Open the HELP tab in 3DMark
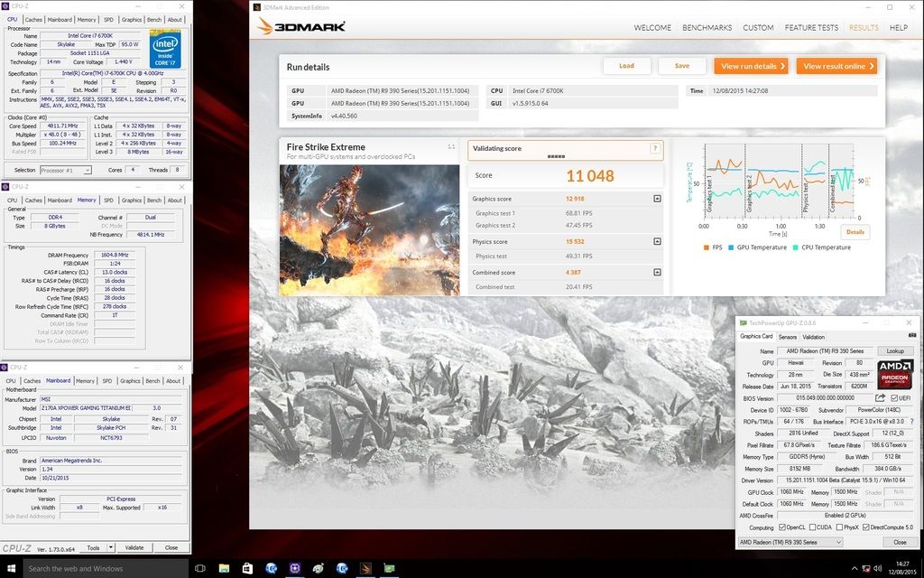The image size is (924, 578). (898, 28)
